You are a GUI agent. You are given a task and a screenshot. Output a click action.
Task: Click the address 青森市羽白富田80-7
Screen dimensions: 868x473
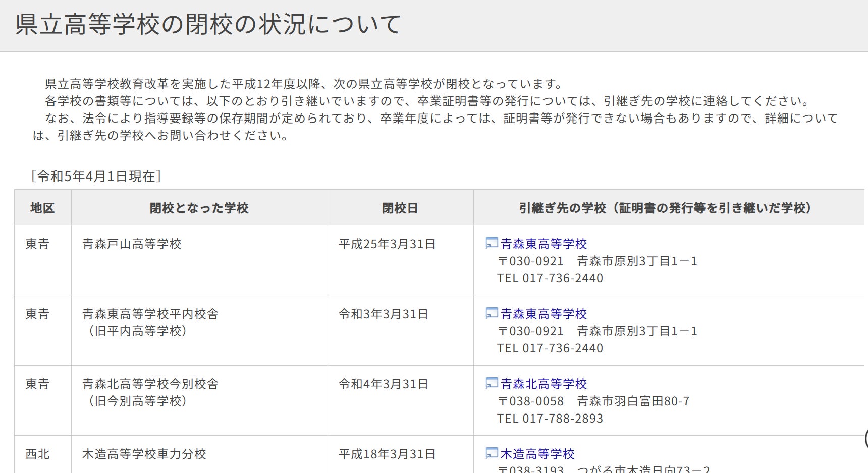(x=633, y=401)
